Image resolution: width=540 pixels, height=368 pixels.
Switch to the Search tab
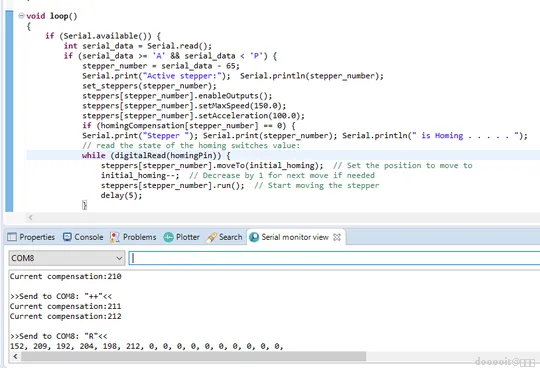pos(224,237)
